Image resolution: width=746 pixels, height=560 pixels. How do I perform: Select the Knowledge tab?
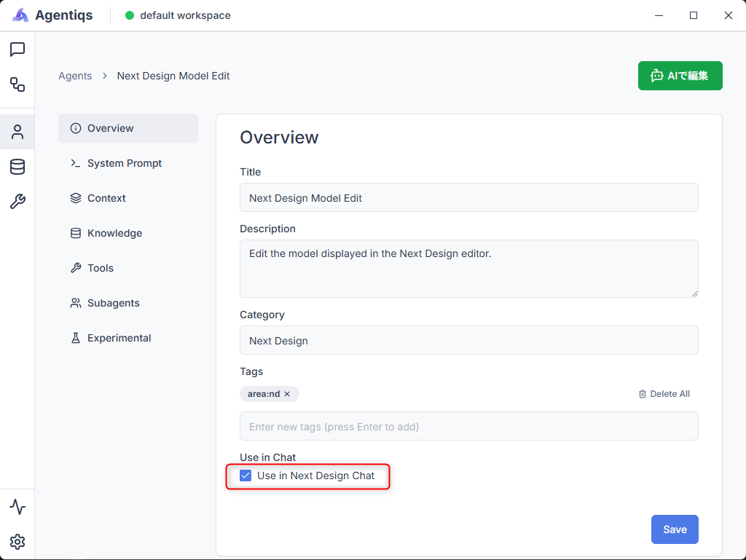tap(128, 233)
